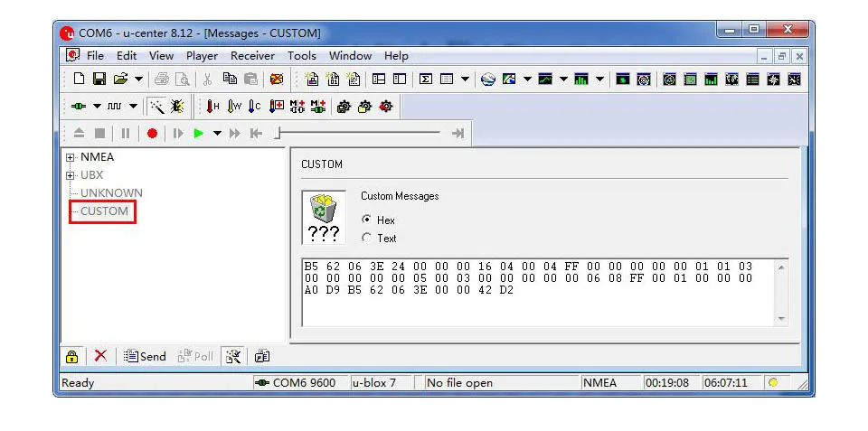868x431 pixels.
Task: Click the Debug Messages bug icon
Action: tap(178, 106)
